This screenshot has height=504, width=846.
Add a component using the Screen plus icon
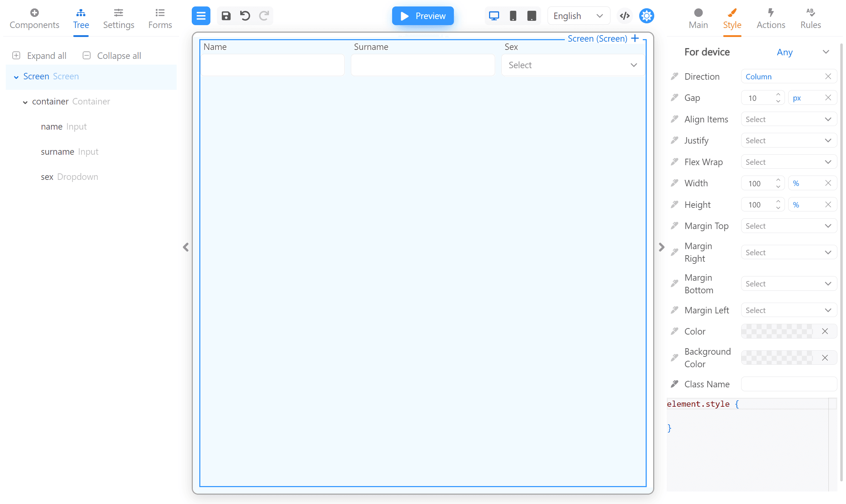635,38
